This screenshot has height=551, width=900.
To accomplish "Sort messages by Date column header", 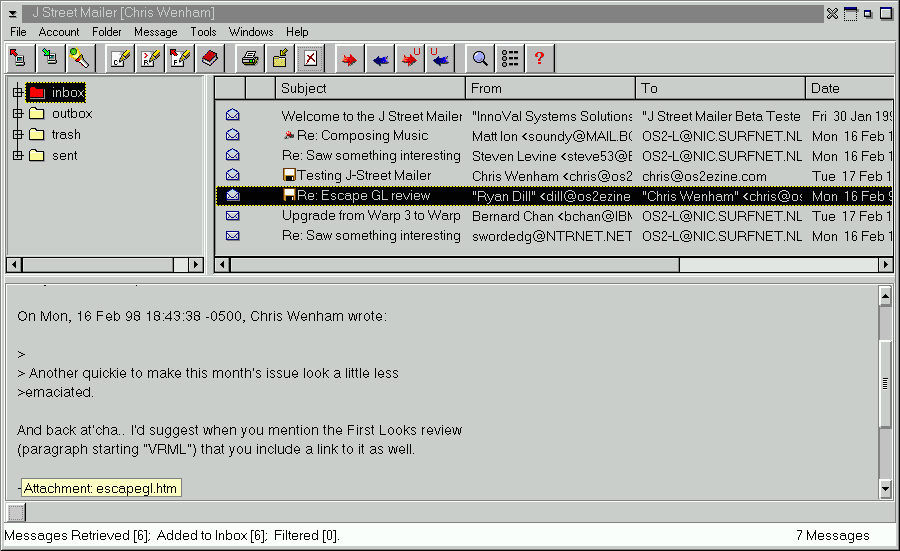I will point(849,88).
